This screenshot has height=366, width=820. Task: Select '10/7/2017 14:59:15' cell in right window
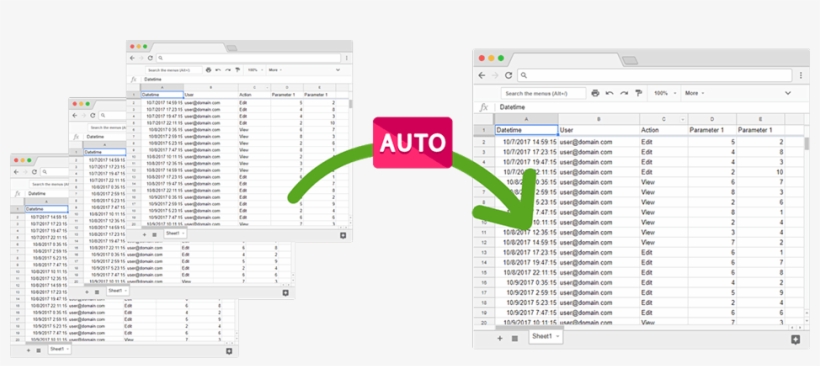[526, 142]
